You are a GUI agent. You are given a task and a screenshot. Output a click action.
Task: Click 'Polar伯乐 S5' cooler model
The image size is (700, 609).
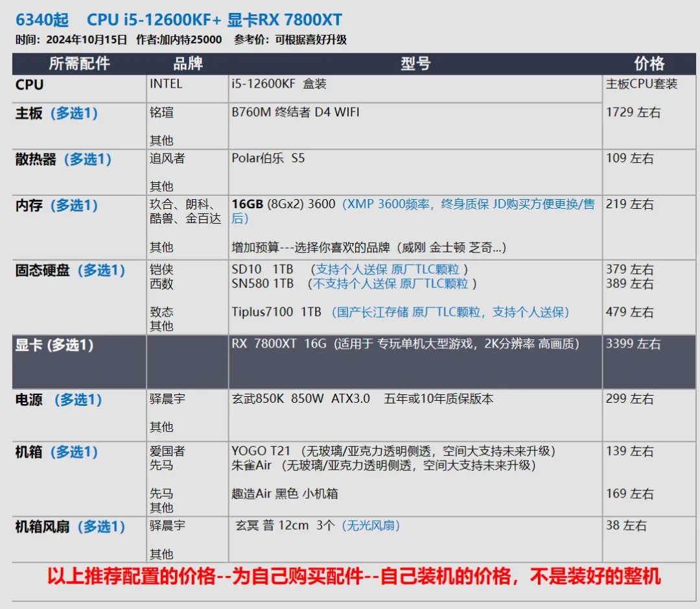tap(268, 158)
